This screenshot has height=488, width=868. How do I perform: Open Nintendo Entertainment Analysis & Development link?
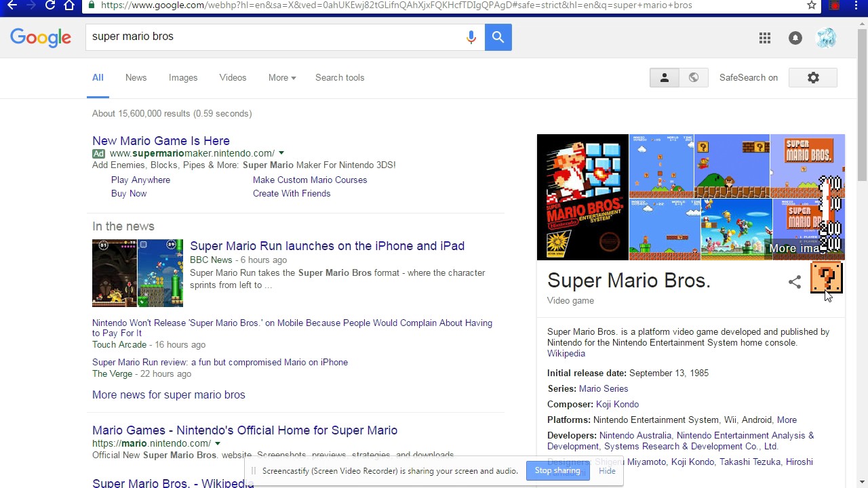click(681, 441)
